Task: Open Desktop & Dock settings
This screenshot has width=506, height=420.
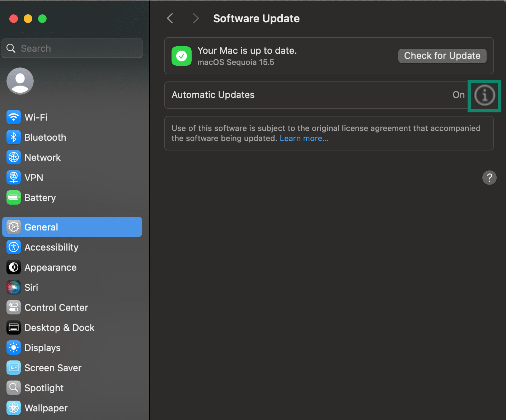Action: point(60,327)
